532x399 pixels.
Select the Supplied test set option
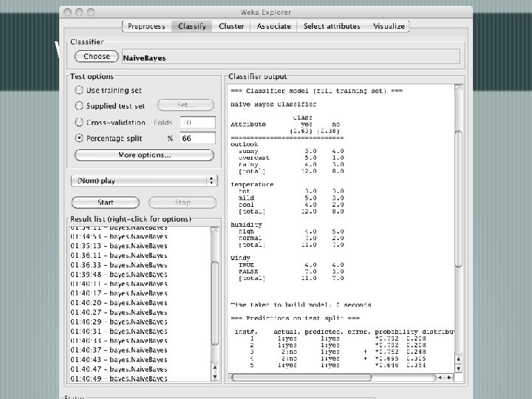coord(79,106)
